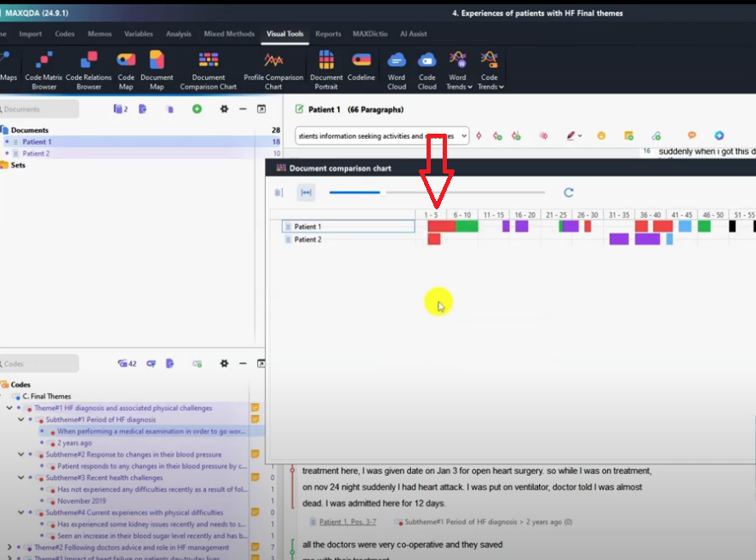Click the emoji code smiley icon
This screenshot has width=756, height=560.
click(601, 136)
